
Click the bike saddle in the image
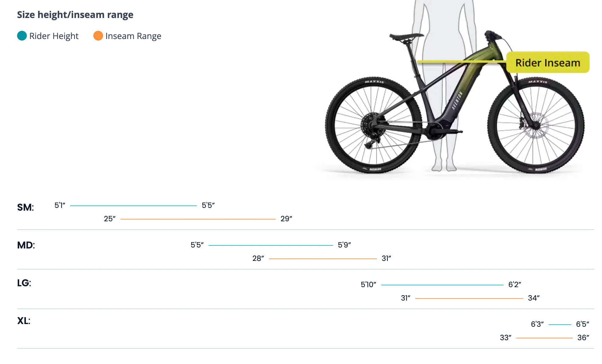pyautogui.click(x=406, y=37)
